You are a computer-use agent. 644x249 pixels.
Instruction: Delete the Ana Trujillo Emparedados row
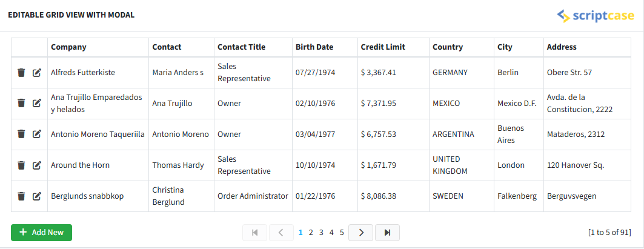[21, 104]
